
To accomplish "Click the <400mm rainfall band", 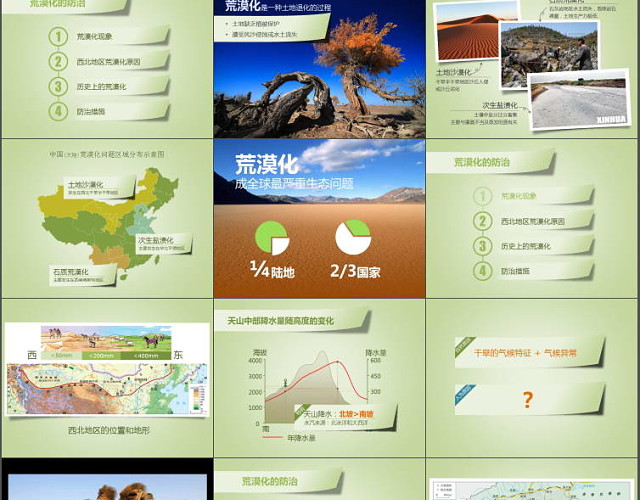I will pyautogui.click(x=146, y=356).
